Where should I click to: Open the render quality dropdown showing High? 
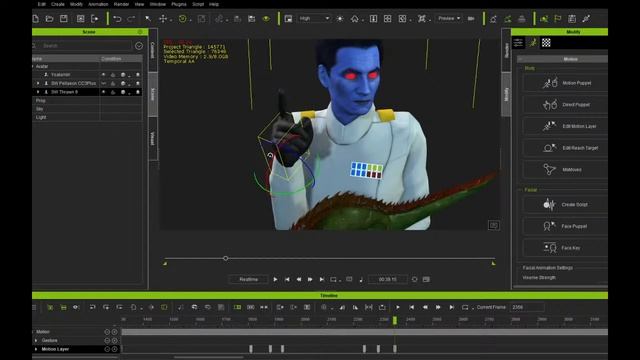tap(314, 19)
